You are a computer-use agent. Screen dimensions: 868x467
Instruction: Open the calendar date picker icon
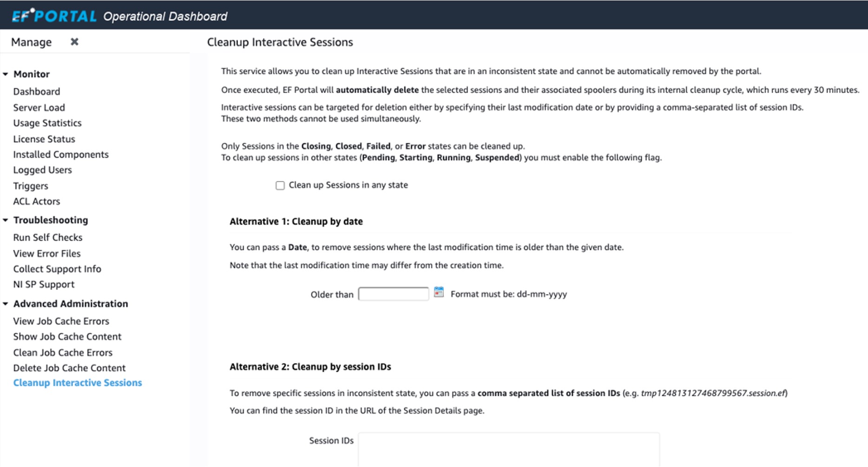click(x=439, y=293)
